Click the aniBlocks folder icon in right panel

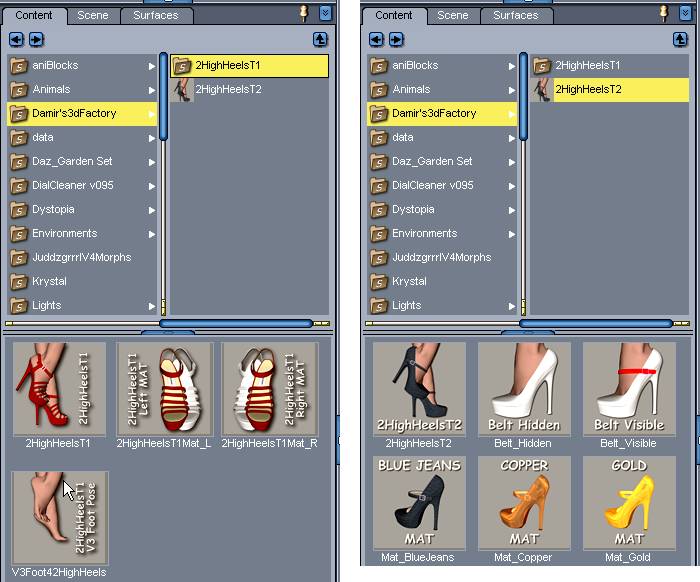pyautogui.click(x=379, y=66)
